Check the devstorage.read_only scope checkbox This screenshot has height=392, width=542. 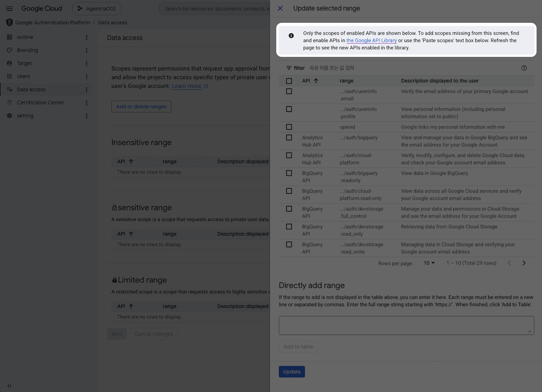pos(289,227)
